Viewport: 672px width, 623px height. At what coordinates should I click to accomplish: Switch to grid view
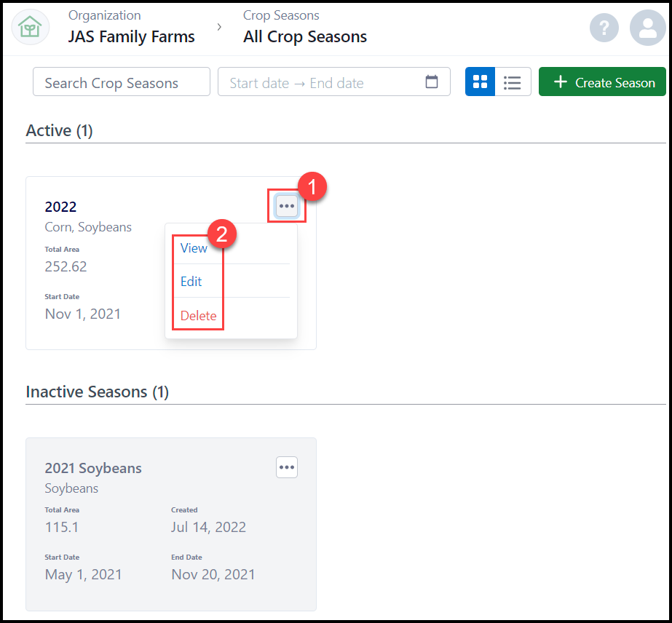(x=481, y=82)
